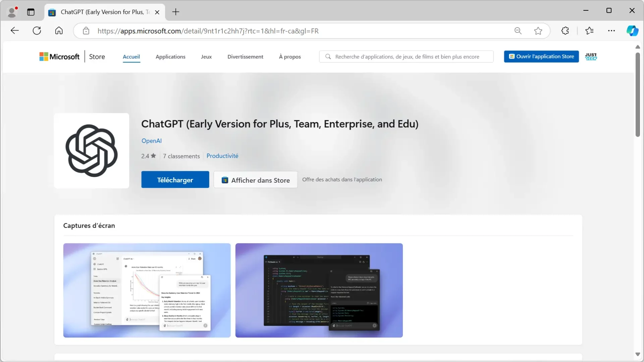Viewport: 644px width, 362px height.
Task: Open the favorites list
Action: 589,31
